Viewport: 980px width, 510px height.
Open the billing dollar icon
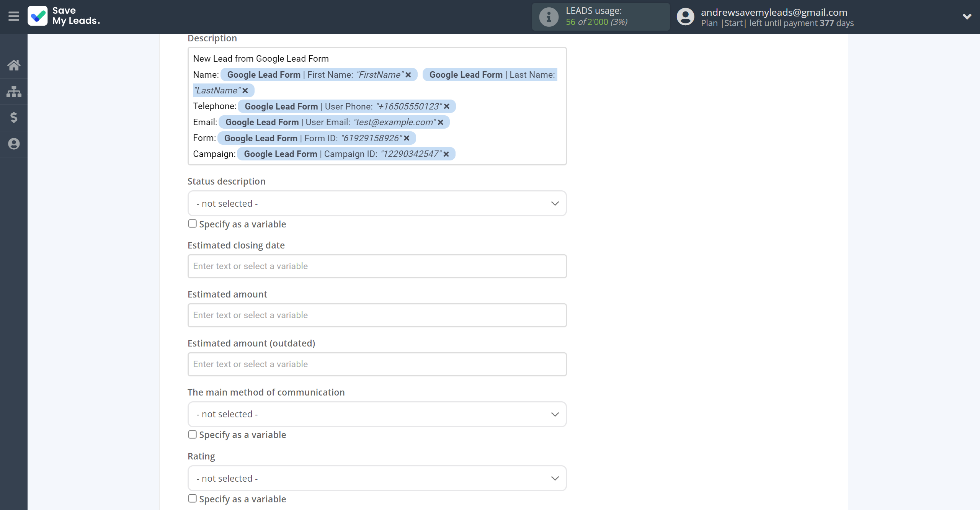coord(14,118)
